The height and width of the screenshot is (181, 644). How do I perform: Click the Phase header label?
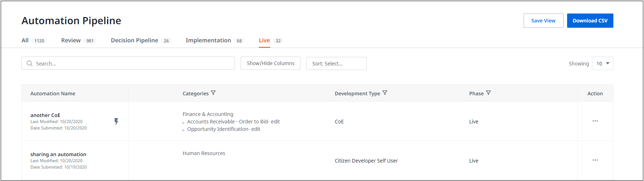tap(476, 94)
